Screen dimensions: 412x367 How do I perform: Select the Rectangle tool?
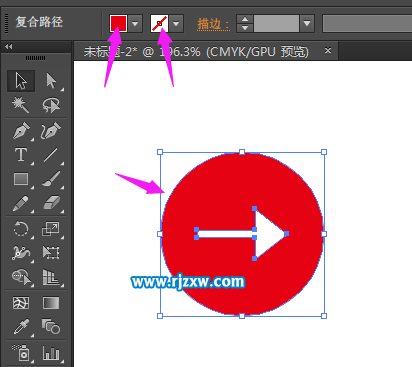pos(21,179)
